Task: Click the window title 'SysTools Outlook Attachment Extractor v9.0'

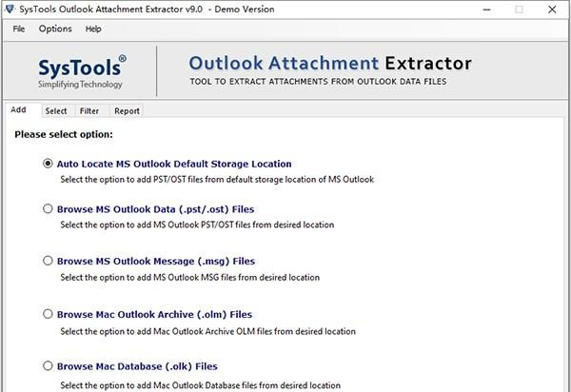Action: [110, 10]
